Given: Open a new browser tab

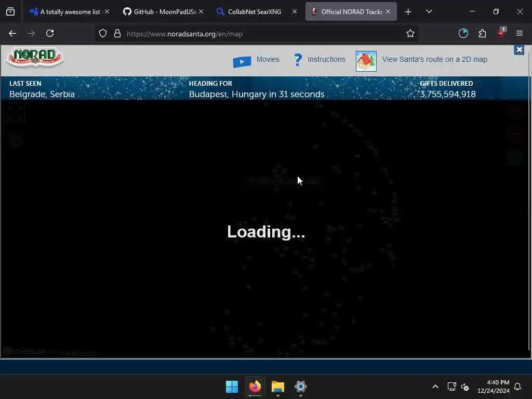Looking at the screenshot, I should (408, 12).
